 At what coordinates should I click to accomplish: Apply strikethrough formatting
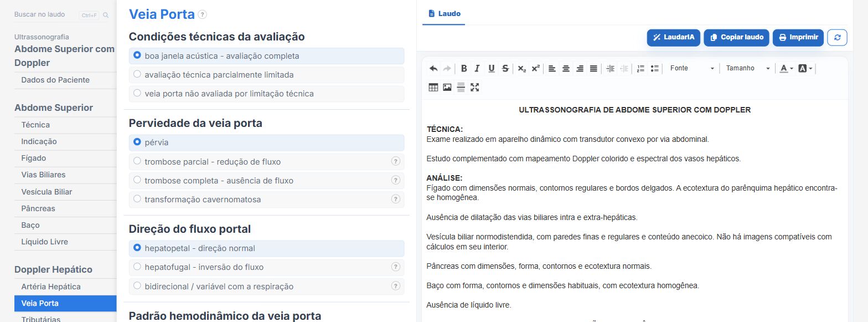coord(505,68)
